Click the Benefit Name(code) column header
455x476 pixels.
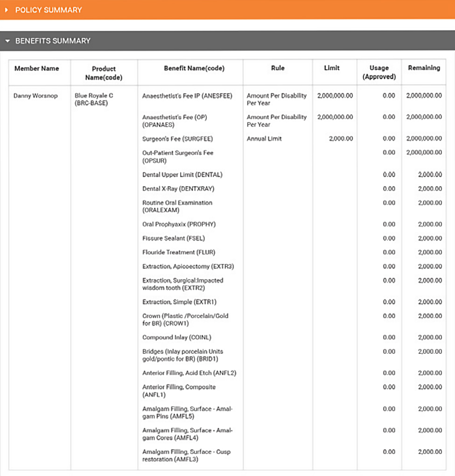coord(194,69)
